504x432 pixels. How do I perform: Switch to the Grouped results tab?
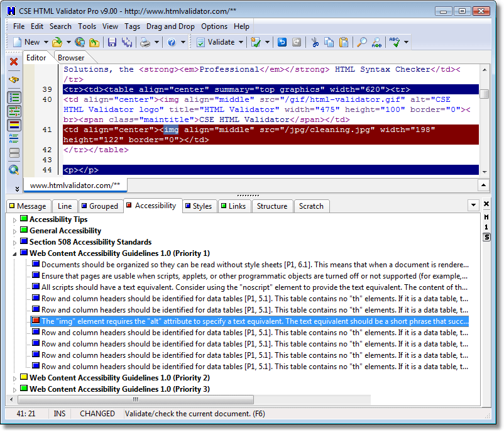[101, 206]
